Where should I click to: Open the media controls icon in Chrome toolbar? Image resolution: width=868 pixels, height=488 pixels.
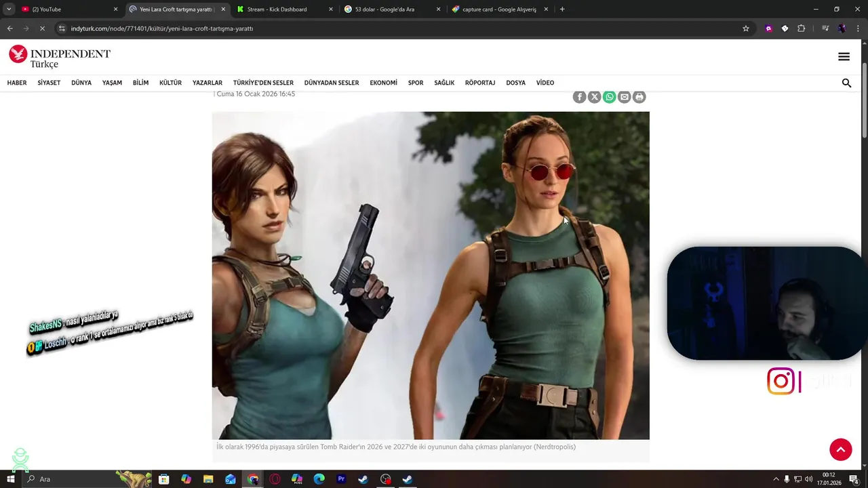[825, 28]
